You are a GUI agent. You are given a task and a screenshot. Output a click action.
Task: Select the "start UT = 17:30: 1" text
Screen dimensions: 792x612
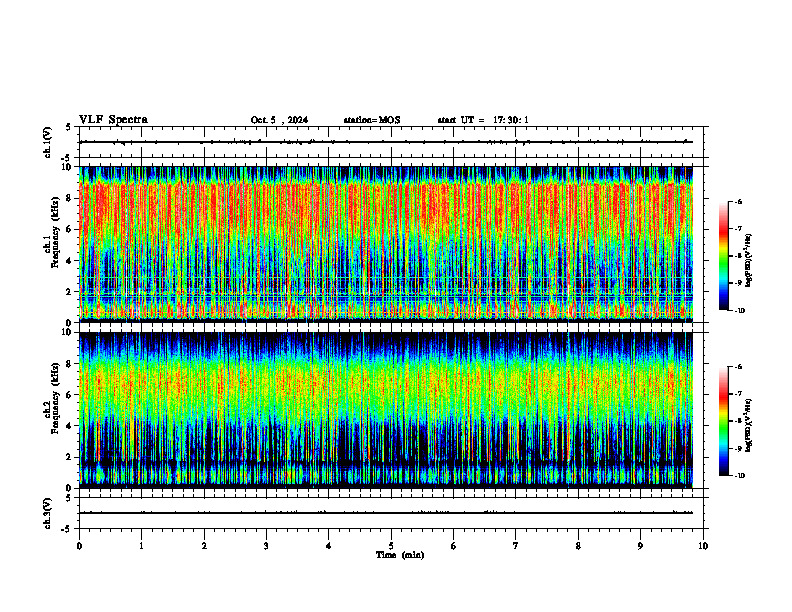[483, 120]
